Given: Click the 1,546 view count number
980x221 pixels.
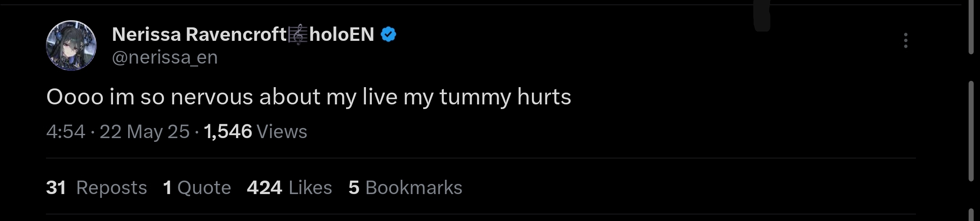Looking at the screenshot, I should (228, 132).
